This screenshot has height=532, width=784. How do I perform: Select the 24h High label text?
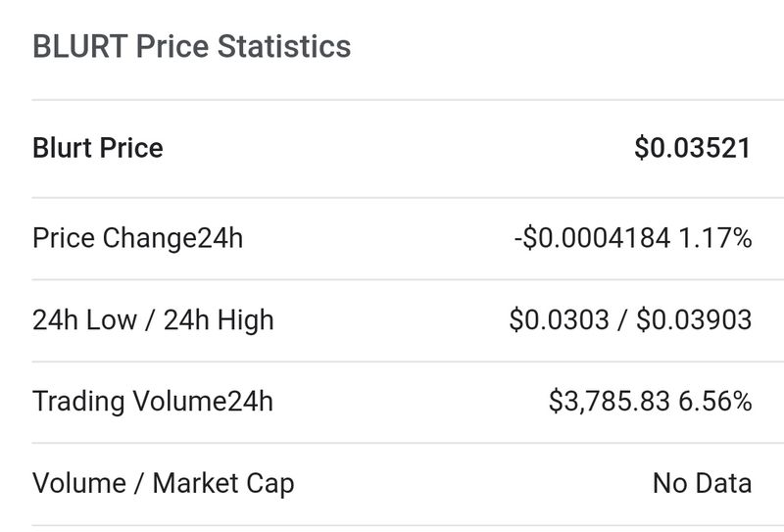[x=217, y=320]
